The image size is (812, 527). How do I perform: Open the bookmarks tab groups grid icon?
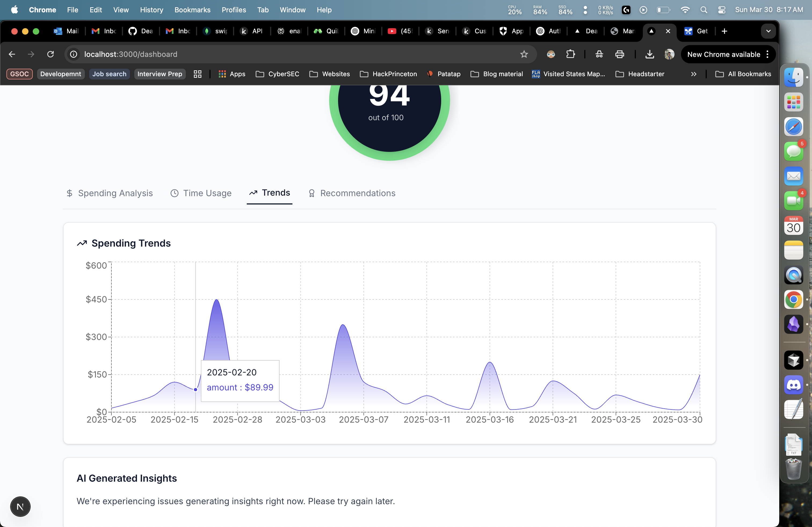(x=198, y=74)
